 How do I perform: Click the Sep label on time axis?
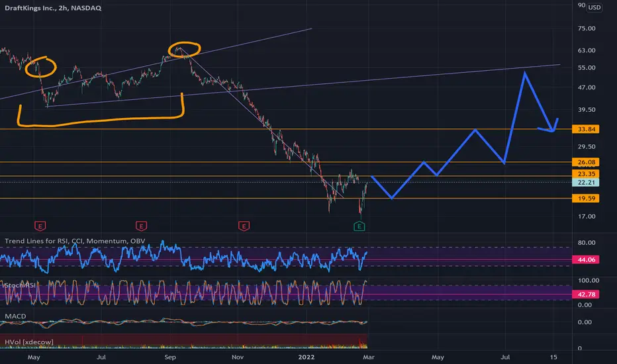pyautogui.click(x=170, y=357)
